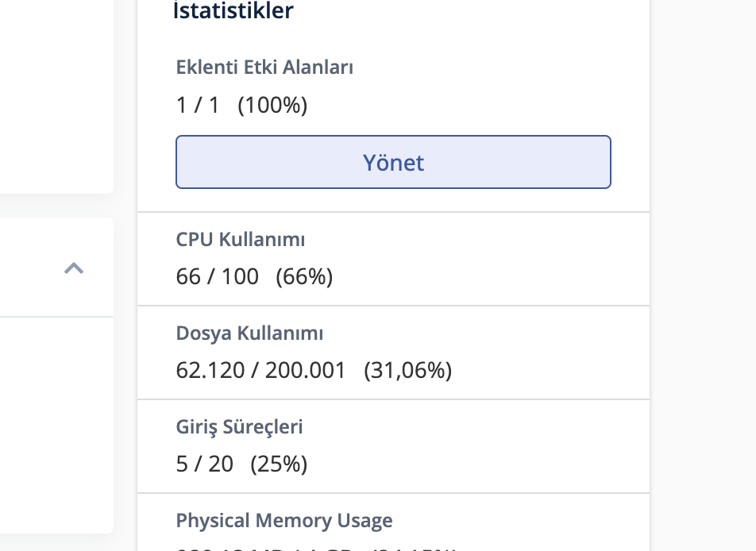Click the 1 / 1 addon domains count

click(198, 105)
